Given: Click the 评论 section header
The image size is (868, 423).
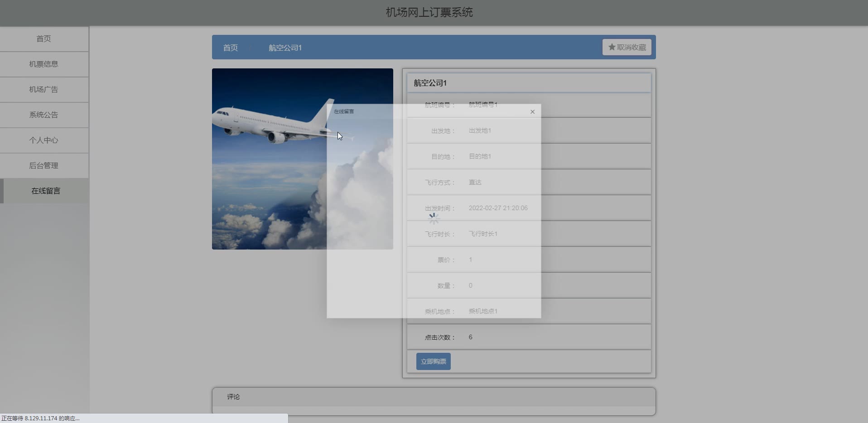Looking at the screenshot, I should (233, 397).
